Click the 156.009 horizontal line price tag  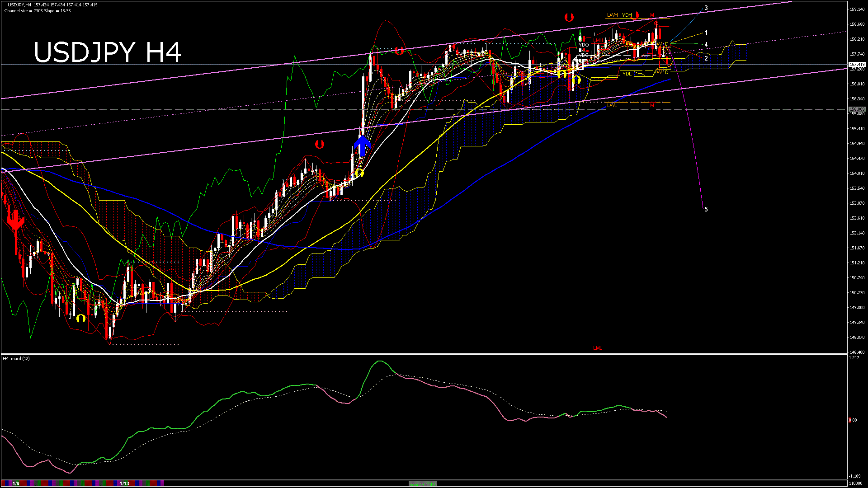[x=857, y=109]
